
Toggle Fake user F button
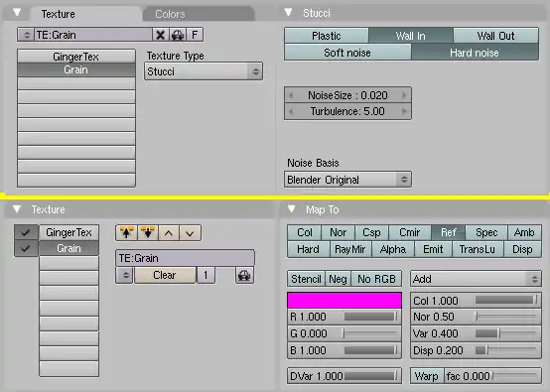[x=195, y=35]
